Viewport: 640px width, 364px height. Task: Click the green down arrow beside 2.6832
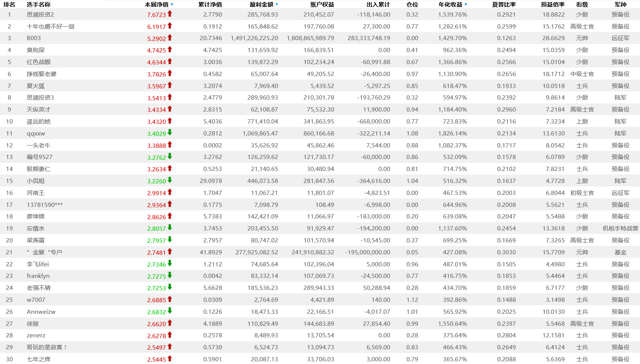click(170, 311)
